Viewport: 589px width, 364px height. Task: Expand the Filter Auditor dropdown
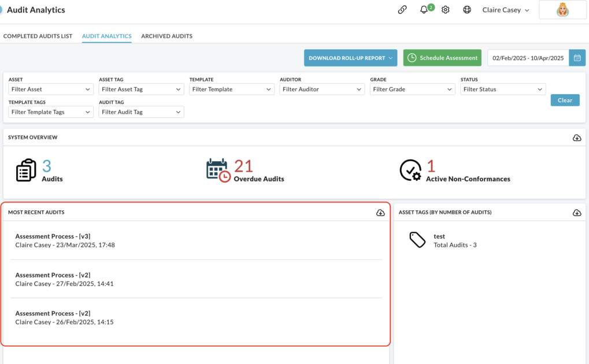[x=322, y=90]
